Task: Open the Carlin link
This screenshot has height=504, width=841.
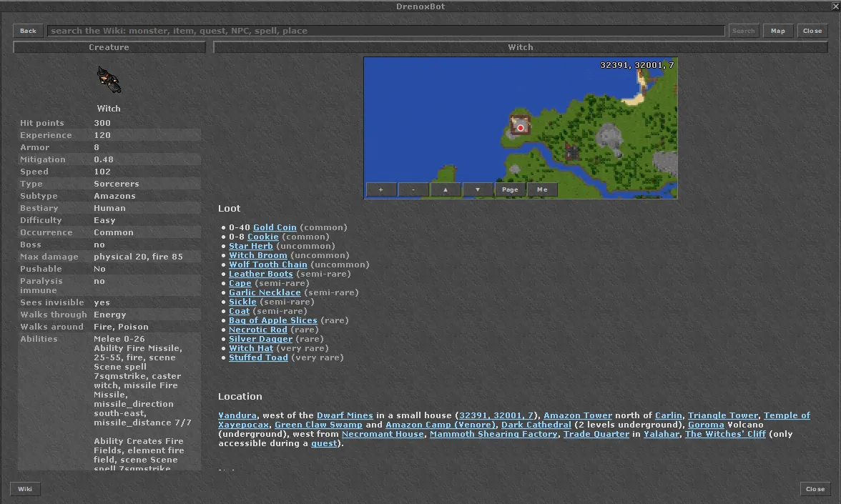Action: click(668, 415)
